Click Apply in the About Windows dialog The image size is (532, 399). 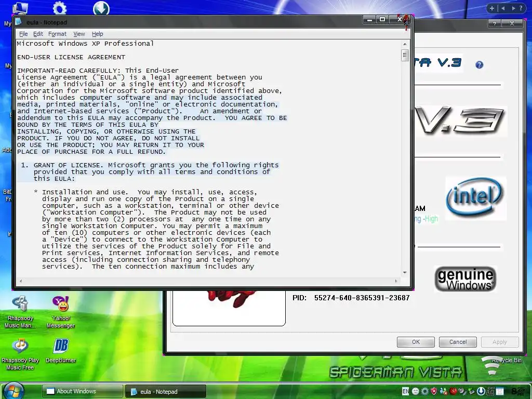coord(500,342)
